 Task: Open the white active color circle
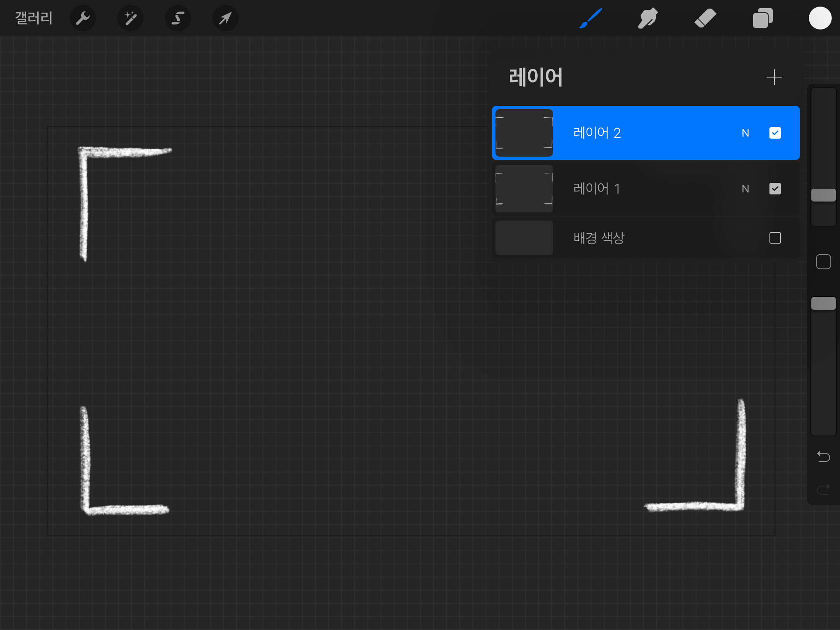coord(820,18)
